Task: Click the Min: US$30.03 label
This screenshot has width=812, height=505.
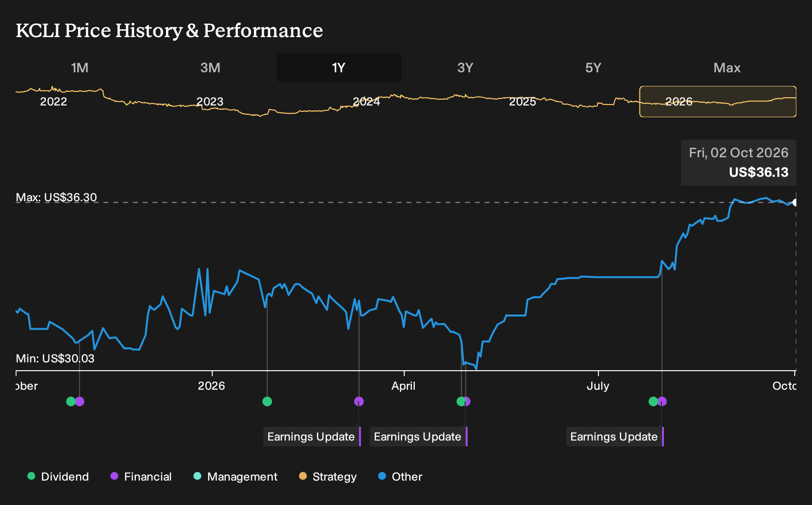Action: click(55, 358)
